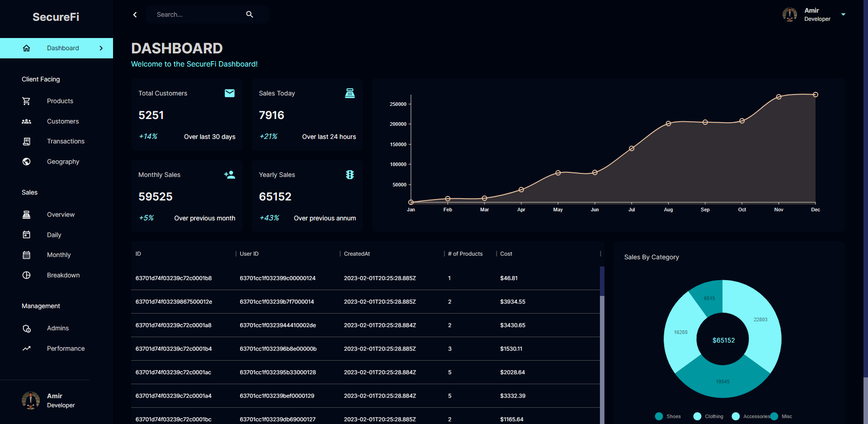Click the Overview entry in the Sales section

coord(61,214)
